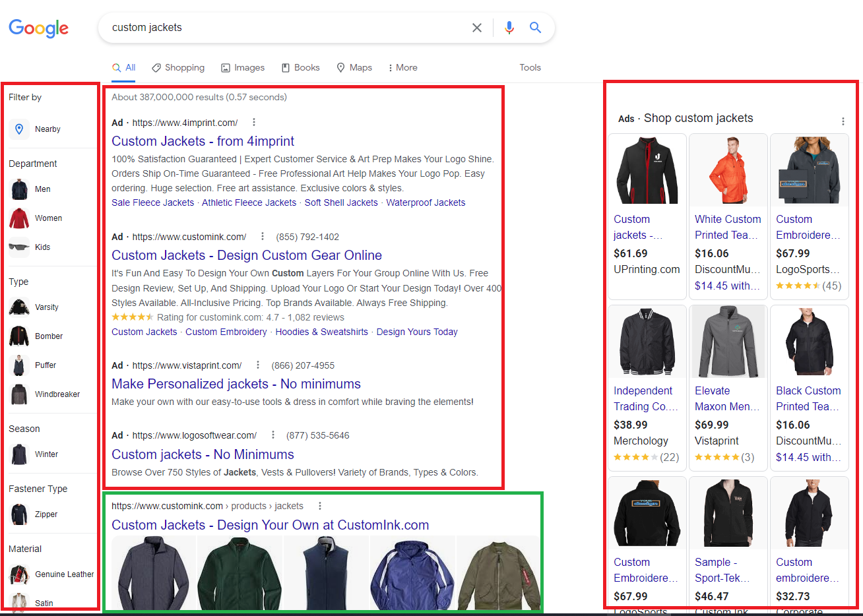Open the vistaprint ad options menu
The height and width of the screenshot is (616, 863).
pos(258,365)
